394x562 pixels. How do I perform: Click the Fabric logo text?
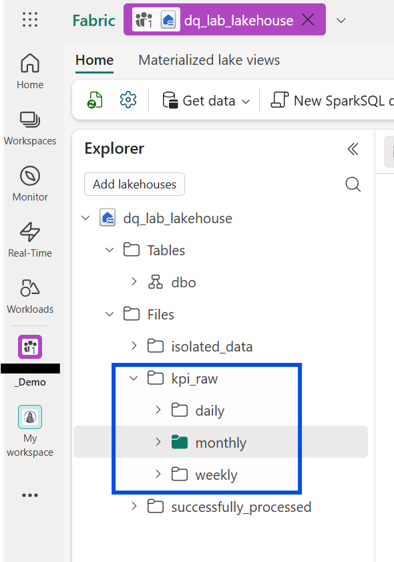(x=94, y=20)
